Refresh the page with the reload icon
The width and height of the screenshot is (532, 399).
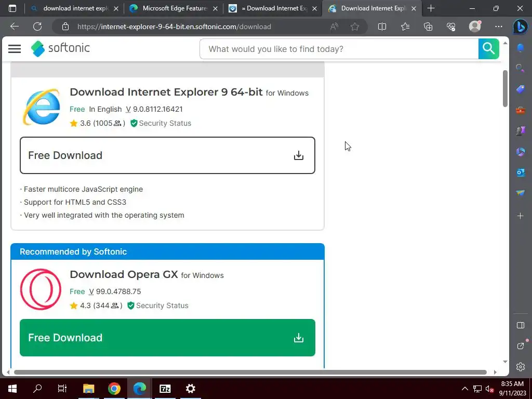(x=37, y=26)
